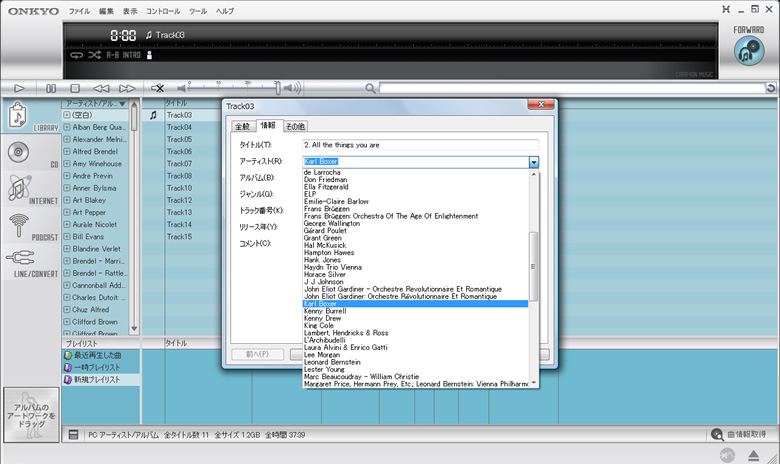Select Track07 in the track list
The width and height of the screenshot is (780, 464).
179,164
